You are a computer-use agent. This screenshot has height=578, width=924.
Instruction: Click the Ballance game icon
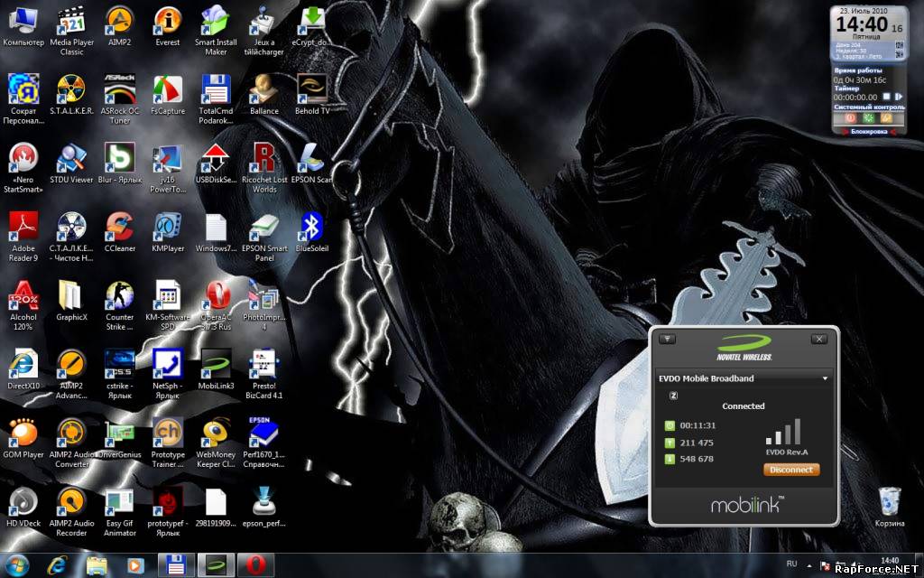point(264,95)
